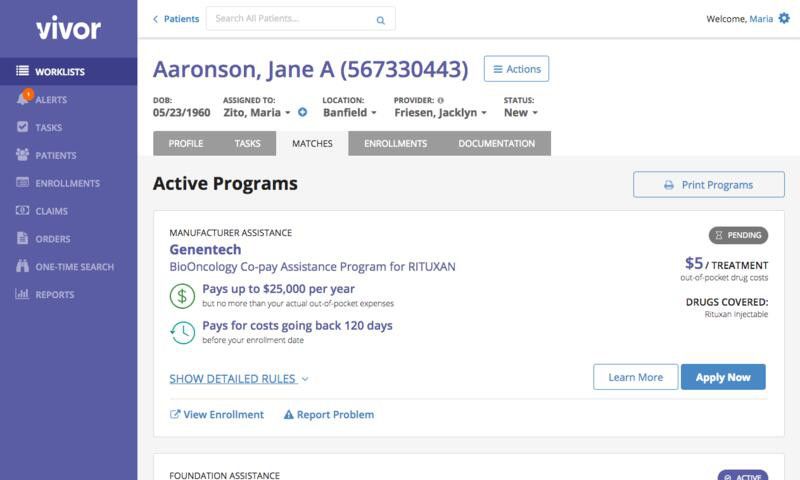
Task: Click the One-Time Search binoculars icon
Action: 22,266
